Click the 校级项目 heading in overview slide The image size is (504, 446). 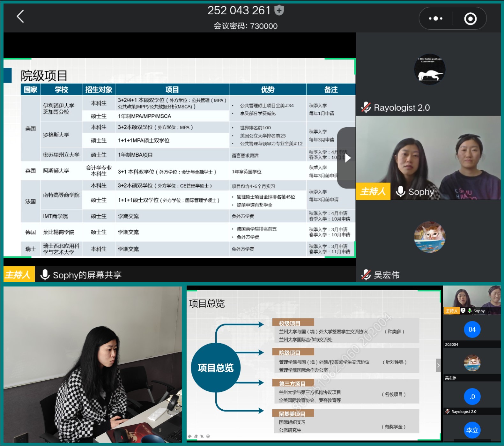(x=289, y=323)
